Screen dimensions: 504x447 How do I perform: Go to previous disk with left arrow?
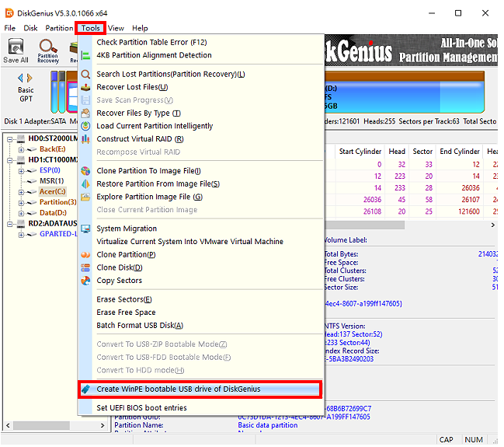point(20,78)
